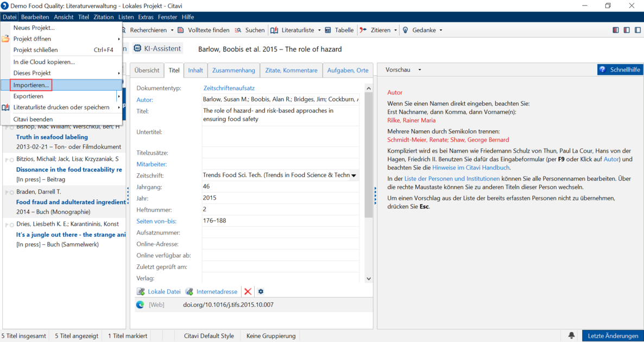Image resolution: width=644 pixels, height=342 pixels.
Task: Click the flag icon on the Braden entry
Action: pos(6,193)
